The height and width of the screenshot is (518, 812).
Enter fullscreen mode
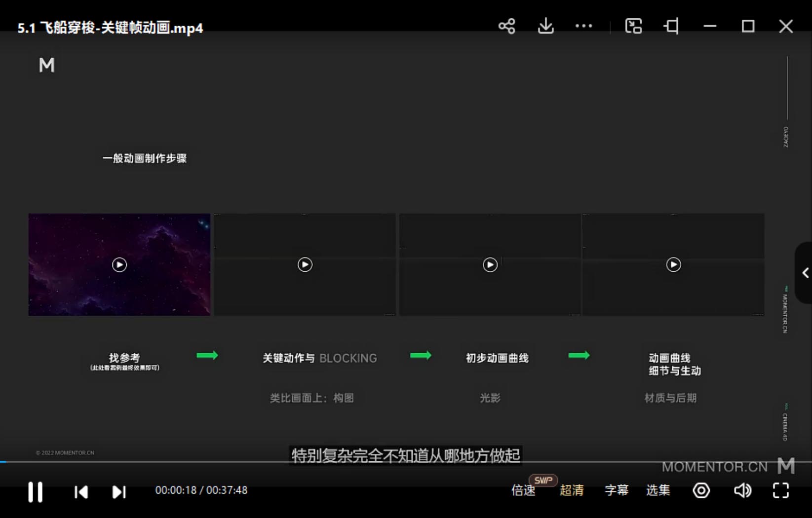(x=780, y=490)
